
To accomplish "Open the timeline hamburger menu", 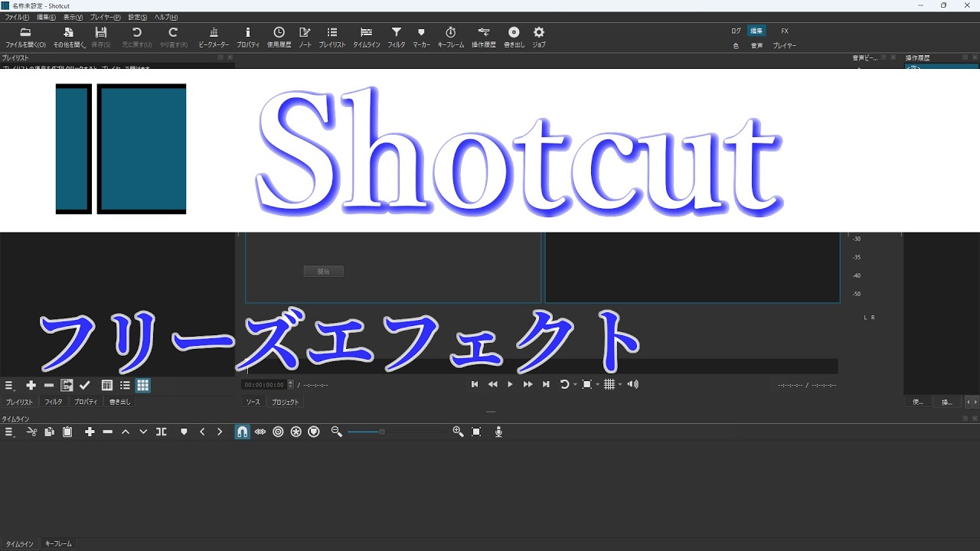I will click(9, 432).
